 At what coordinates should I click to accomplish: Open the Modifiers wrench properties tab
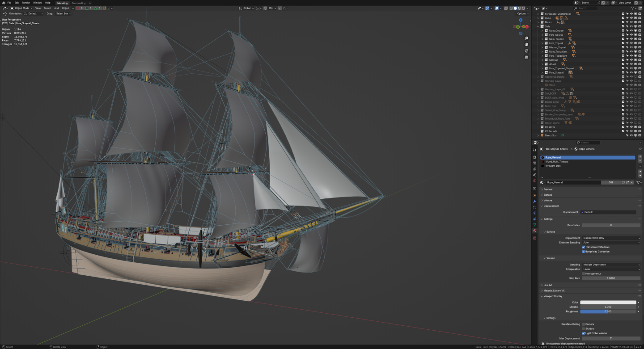tap(534, 201)
